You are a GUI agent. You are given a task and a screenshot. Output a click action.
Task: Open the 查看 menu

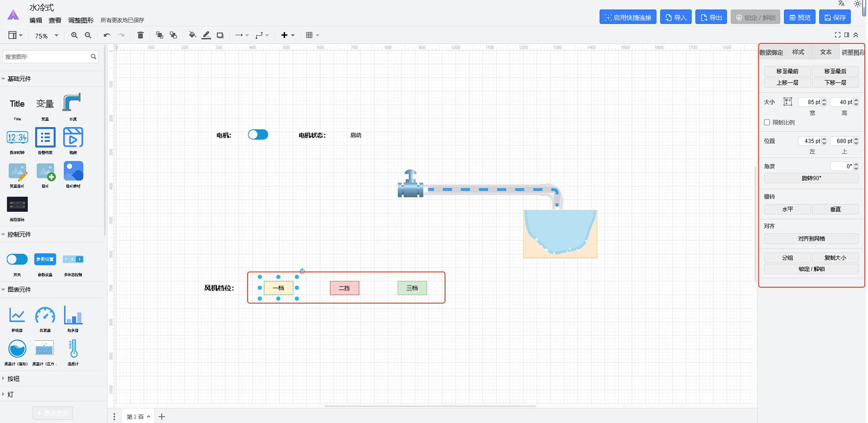pyautogui.click(x=55, y=20)
